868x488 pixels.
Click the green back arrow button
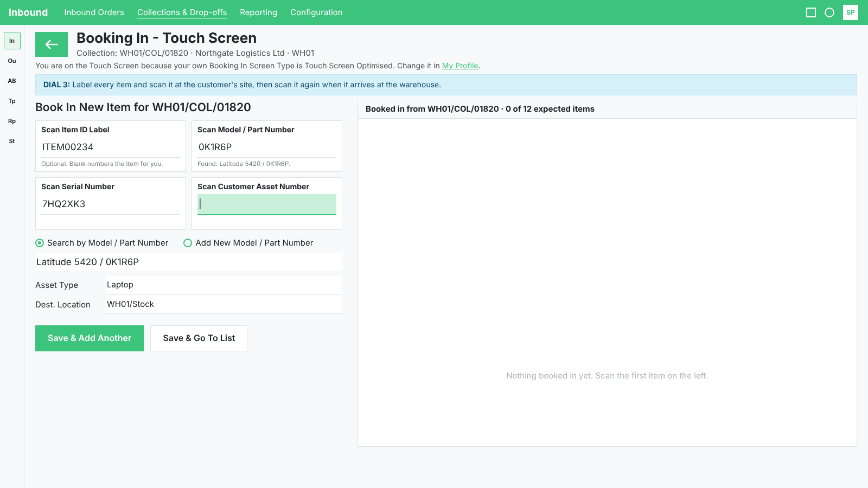click(x=52, y=44)
